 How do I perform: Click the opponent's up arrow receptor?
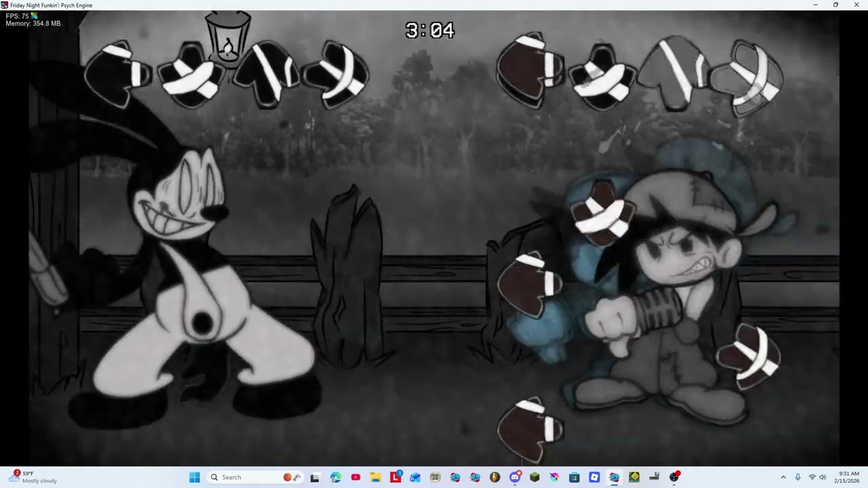(266, 74)
